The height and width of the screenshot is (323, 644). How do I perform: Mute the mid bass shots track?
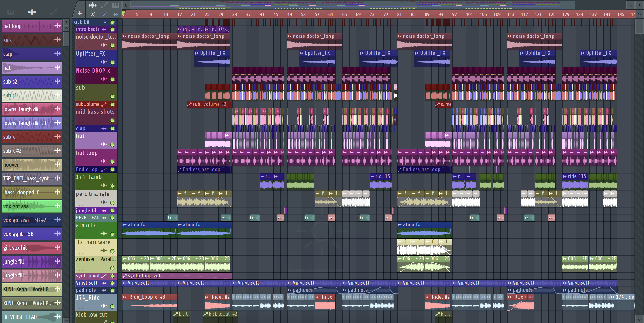point(112,121)
